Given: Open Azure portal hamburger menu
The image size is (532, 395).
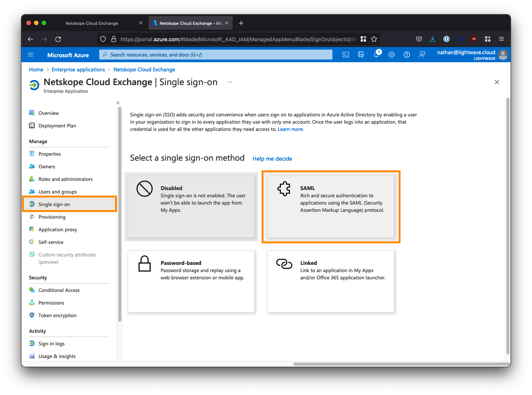Looking at the screenshot, I should (31, 55).
